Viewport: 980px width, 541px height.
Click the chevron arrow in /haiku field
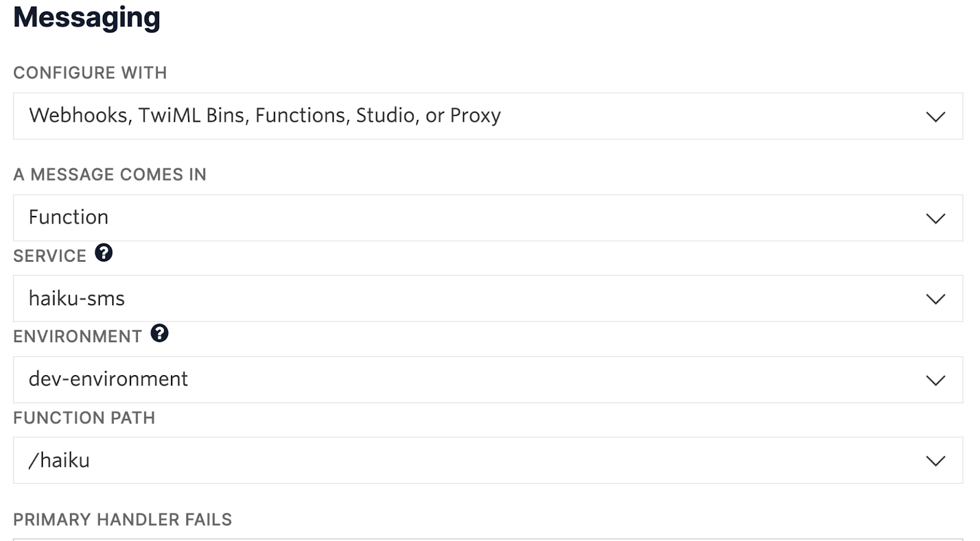tap(935, 461)
